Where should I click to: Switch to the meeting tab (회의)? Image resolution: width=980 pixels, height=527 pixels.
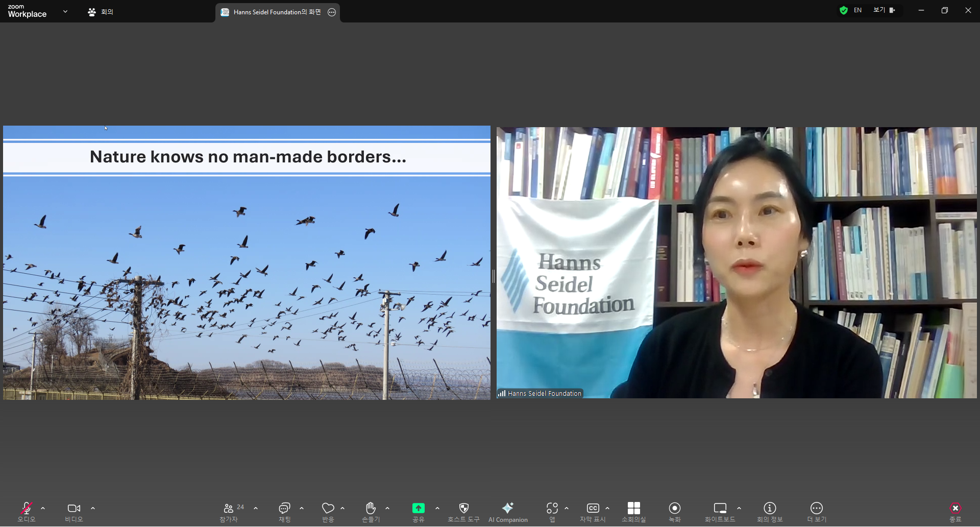[101, 12]
